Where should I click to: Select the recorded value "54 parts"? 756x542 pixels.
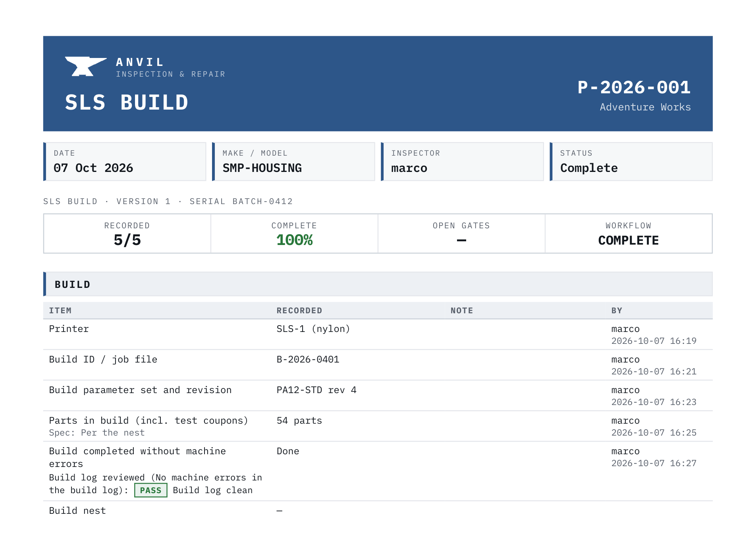click(x=299, y=420)
